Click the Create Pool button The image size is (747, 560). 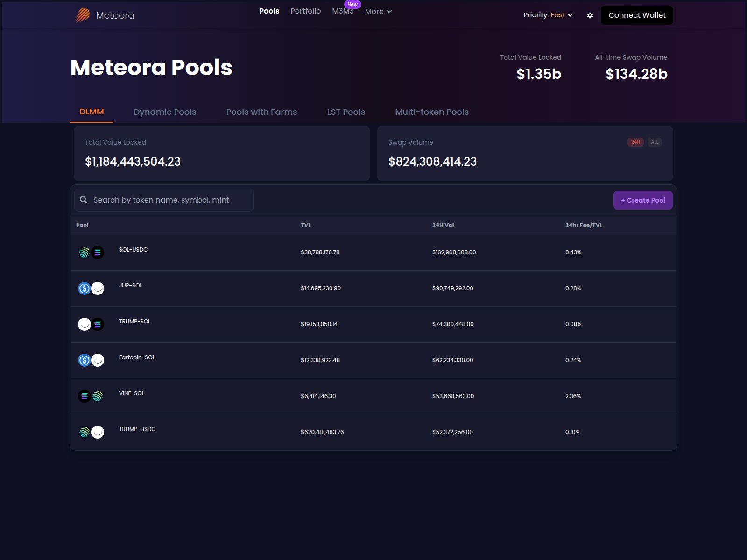[643, 200]
